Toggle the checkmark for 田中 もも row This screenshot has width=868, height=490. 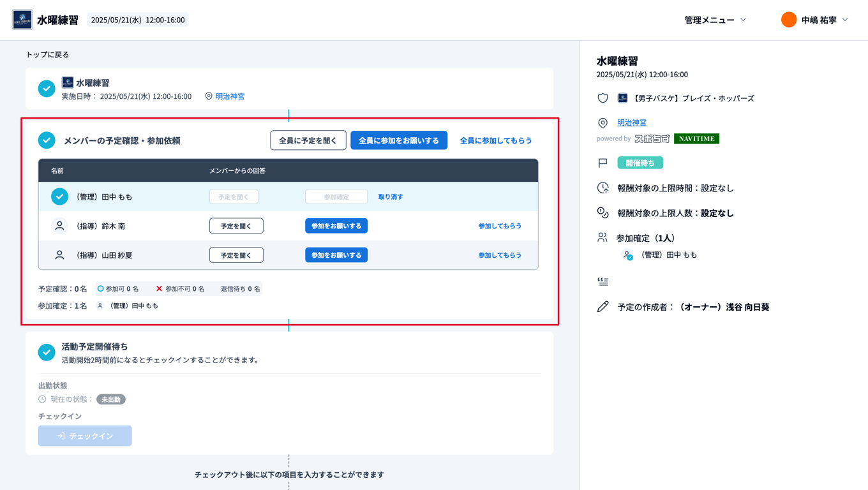tap(59, 197)
